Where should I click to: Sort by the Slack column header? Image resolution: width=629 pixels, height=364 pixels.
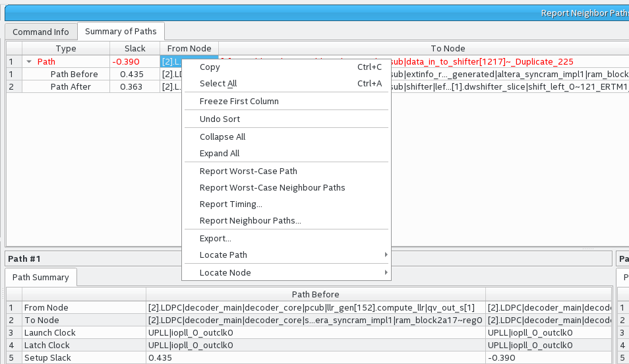pos(135,48)
